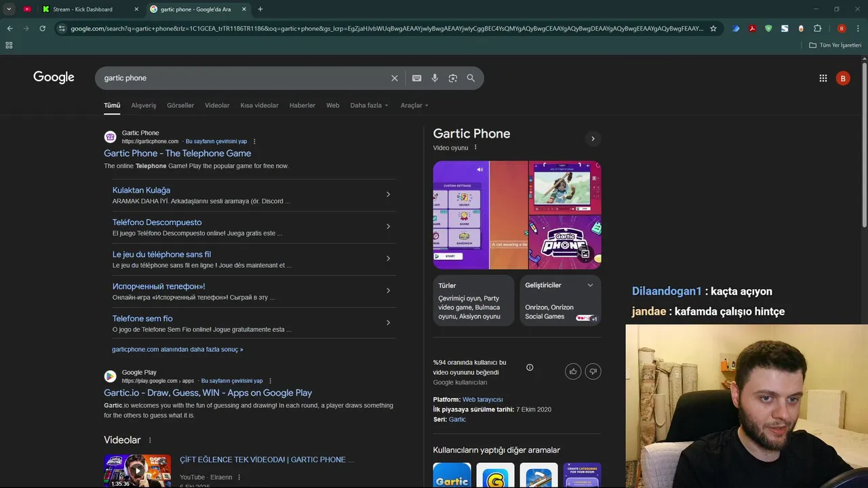Open the Daha fazla dropdown
The width and height of the screenshot is (868, 488).
tap(370, 105)
